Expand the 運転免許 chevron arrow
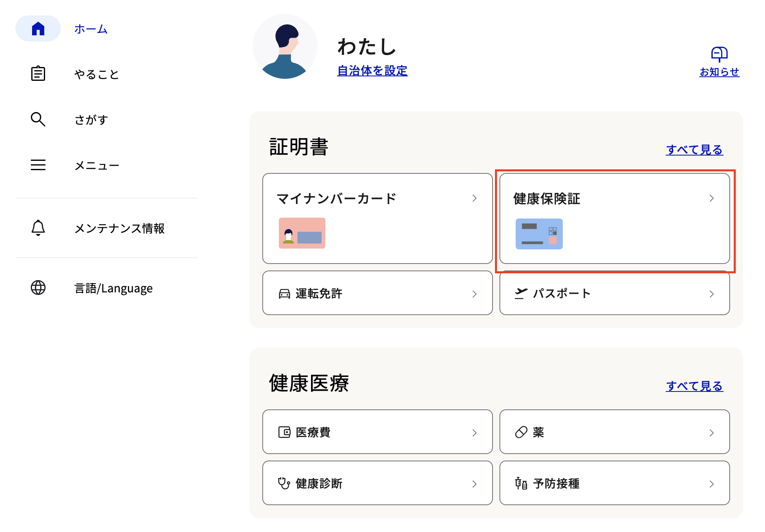The image size is (765, 532). (474, 294)
